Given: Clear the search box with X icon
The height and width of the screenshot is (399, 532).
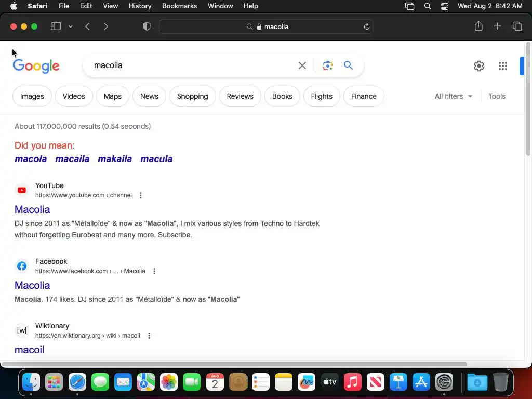Looking at the screenshot, I should [302, 65].
